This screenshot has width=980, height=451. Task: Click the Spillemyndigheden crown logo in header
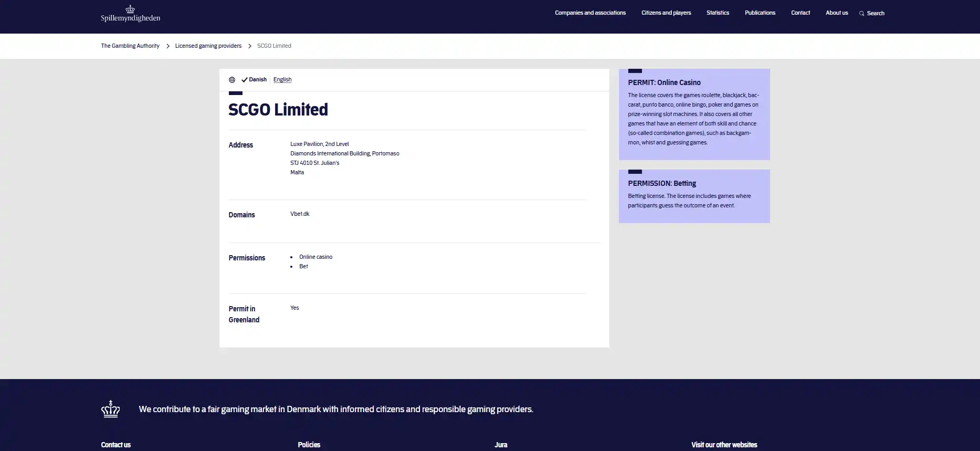click(x=131, y=14)
